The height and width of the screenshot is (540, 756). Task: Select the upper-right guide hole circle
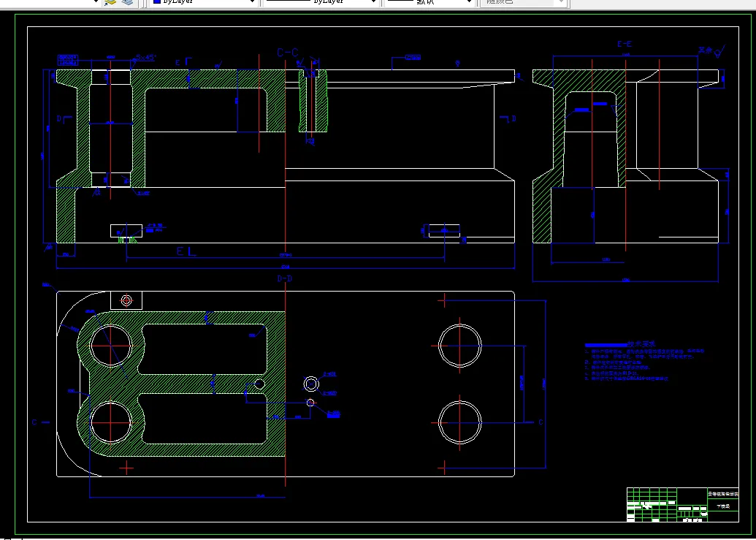coord(460,345)
